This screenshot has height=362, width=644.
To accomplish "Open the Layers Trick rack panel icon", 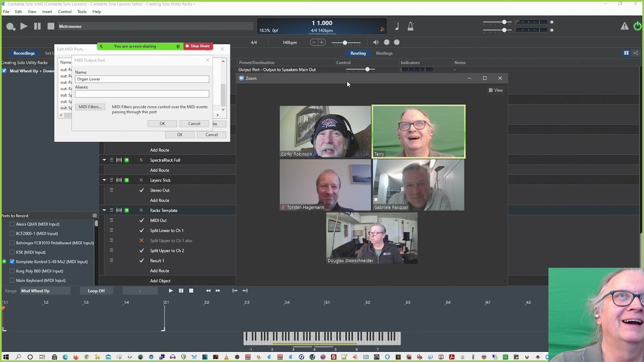I will coord(119,180).
